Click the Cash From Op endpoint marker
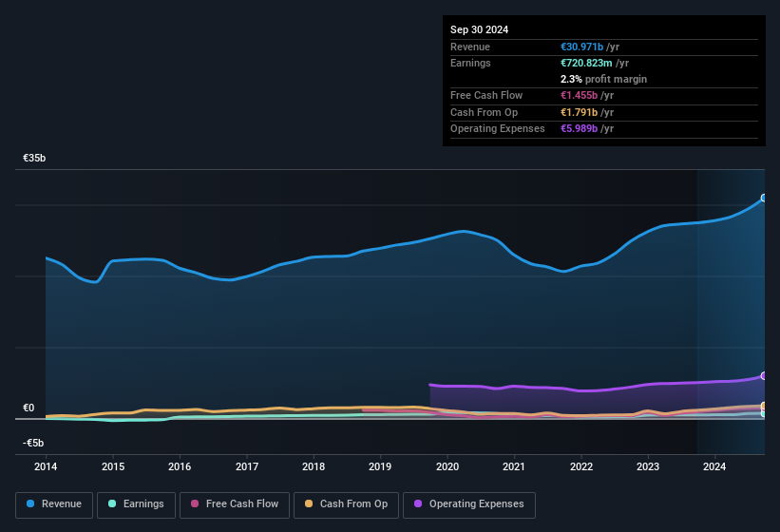780x532 pixels. tap(763, 407)
